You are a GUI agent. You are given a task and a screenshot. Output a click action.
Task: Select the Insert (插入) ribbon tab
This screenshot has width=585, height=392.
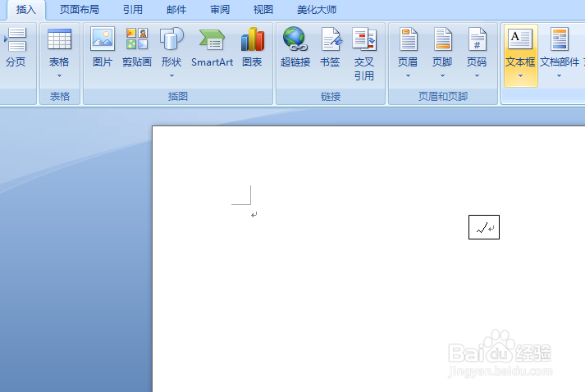pos(26,10)
